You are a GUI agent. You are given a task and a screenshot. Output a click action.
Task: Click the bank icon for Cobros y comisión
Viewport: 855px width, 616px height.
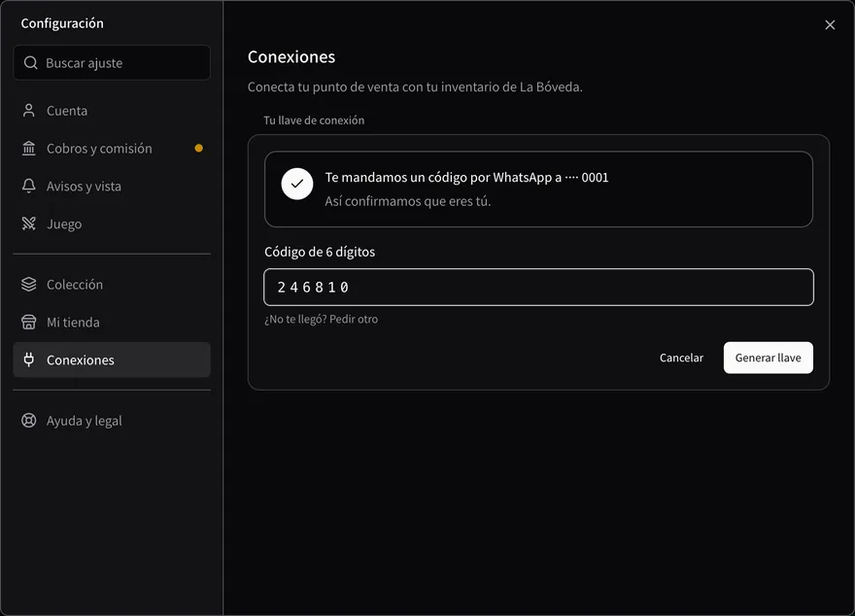point(29,149)
